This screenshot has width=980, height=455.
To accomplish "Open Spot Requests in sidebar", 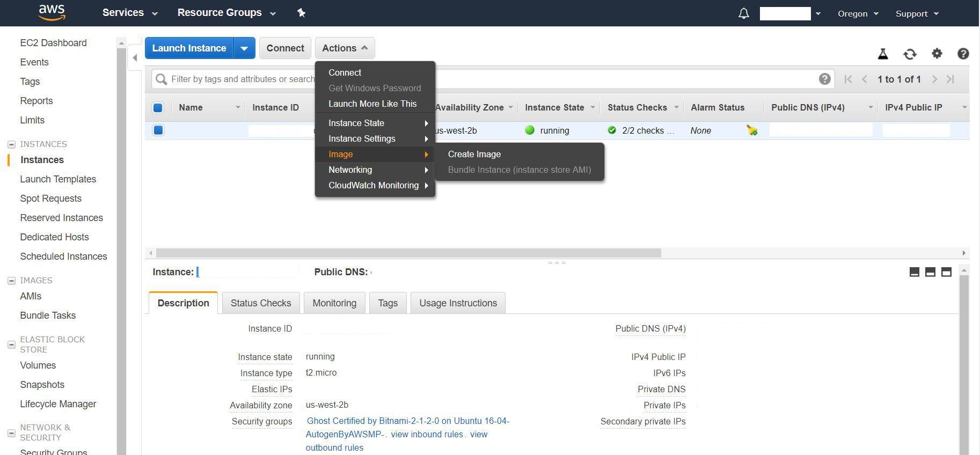I will (50, 199).
